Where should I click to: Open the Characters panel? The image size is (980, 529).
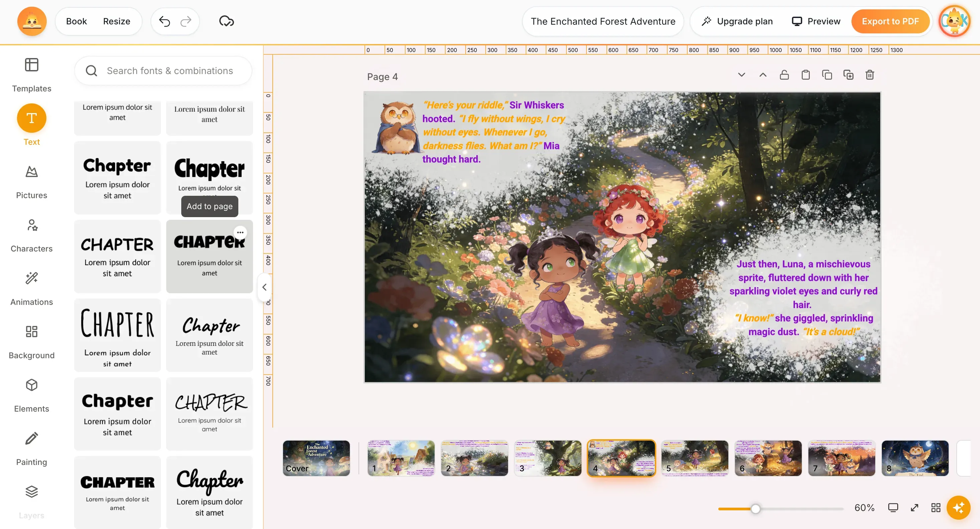(32, 235)
